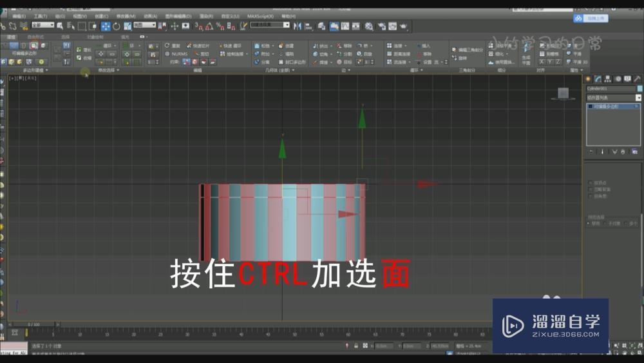Open the MAXScript(X) menu
The width and height of the screenshot is (644, 363).
[x=260, y=16]
